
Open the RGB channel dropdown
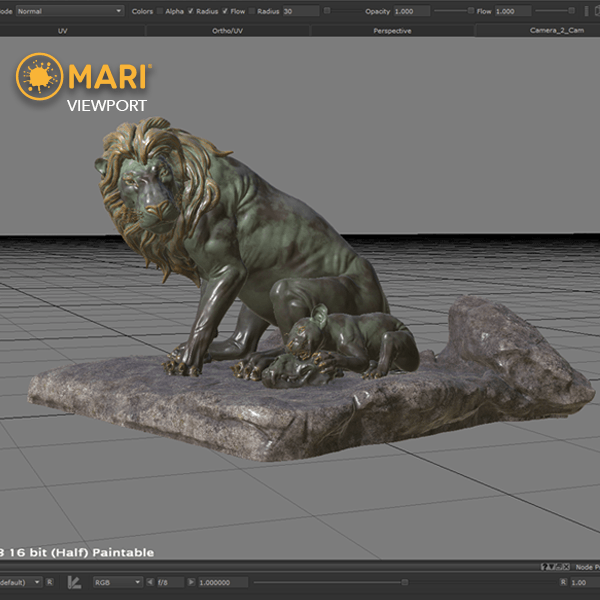coord(115,582)
